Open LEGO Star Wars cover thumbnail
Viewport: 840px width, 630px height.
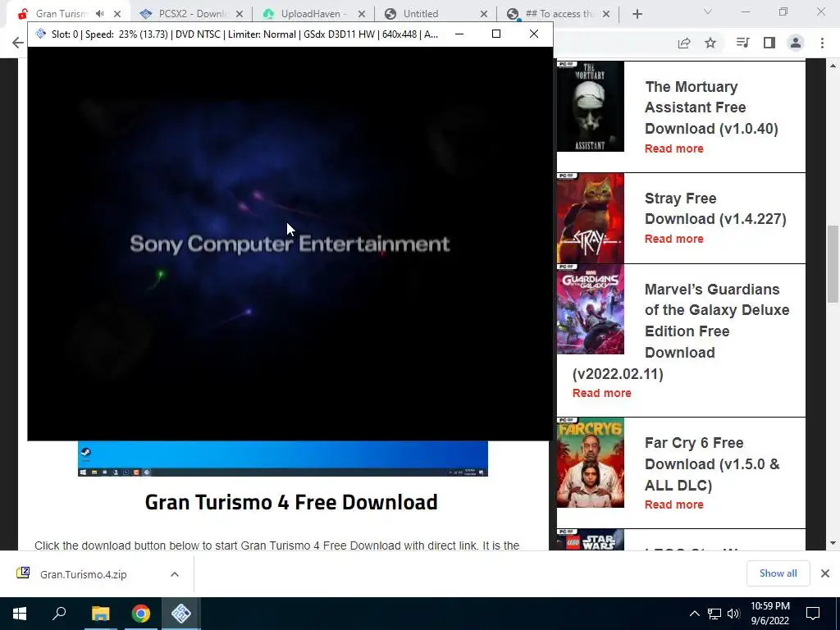pos(591,540)
